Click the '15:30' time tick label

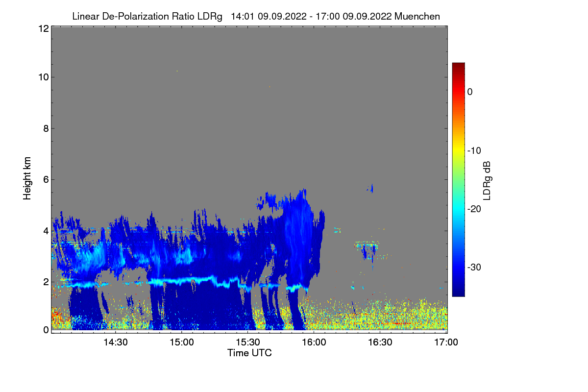[x=248, y=342]
